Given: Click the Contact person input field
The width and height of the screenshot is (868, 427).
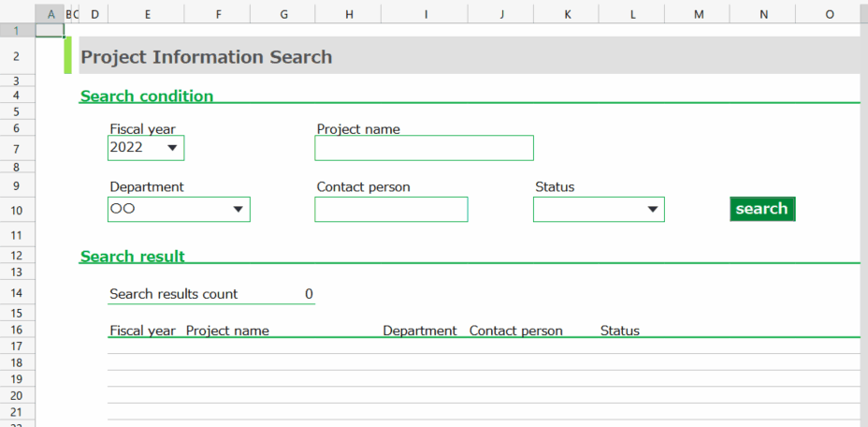Looking at the screenshot, I should [391, 210].
